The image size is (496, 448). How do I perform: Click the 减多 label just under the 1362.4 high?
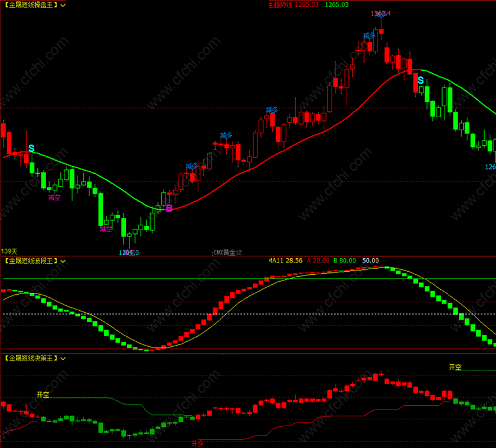point(369,36)
